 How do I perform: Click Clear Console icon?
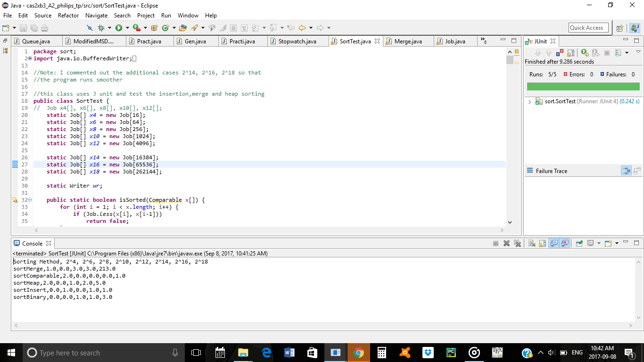(532, 243)
